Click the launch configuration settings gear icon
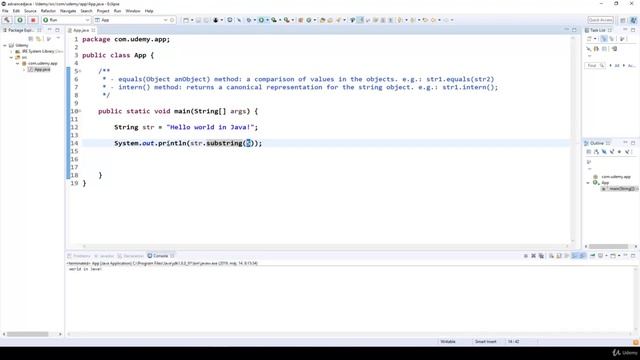The width and height of the screenshot is (640, 360). (x=172, y=20)
